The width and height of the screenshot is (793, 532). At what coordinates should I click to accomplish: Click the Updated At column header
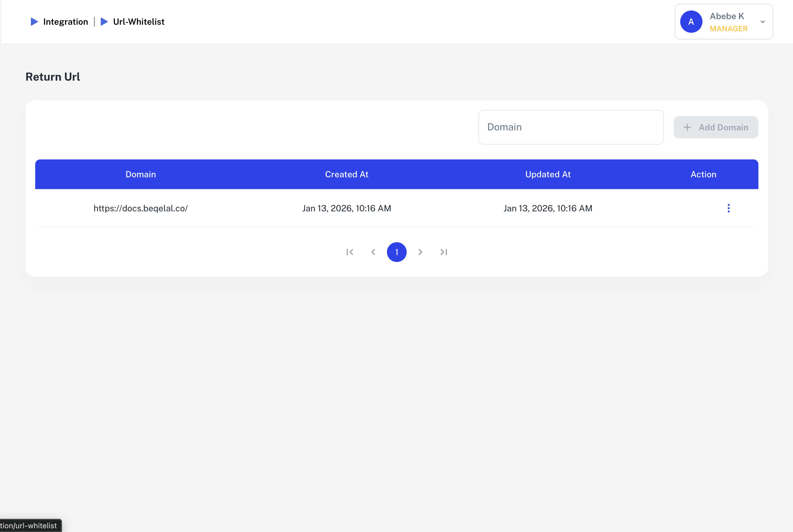(548, 174)
